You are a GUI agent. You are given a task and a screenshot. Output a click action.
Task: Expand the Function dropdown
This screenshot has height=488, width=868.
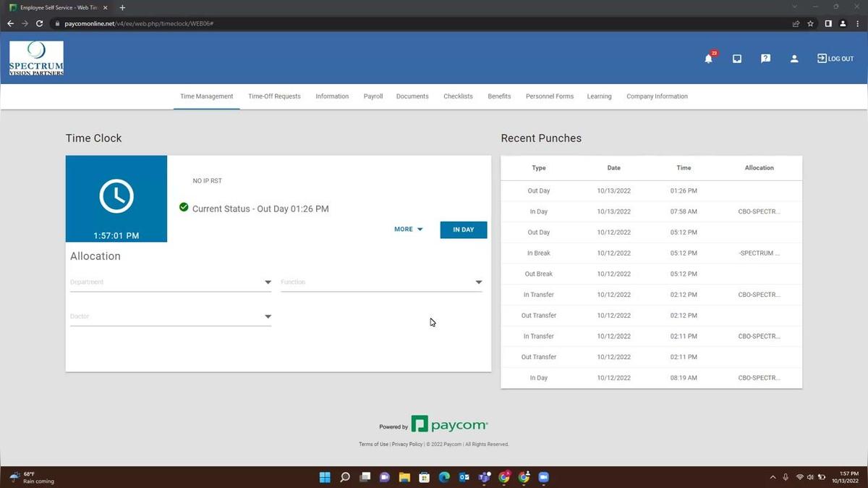[x=478, y=282]
